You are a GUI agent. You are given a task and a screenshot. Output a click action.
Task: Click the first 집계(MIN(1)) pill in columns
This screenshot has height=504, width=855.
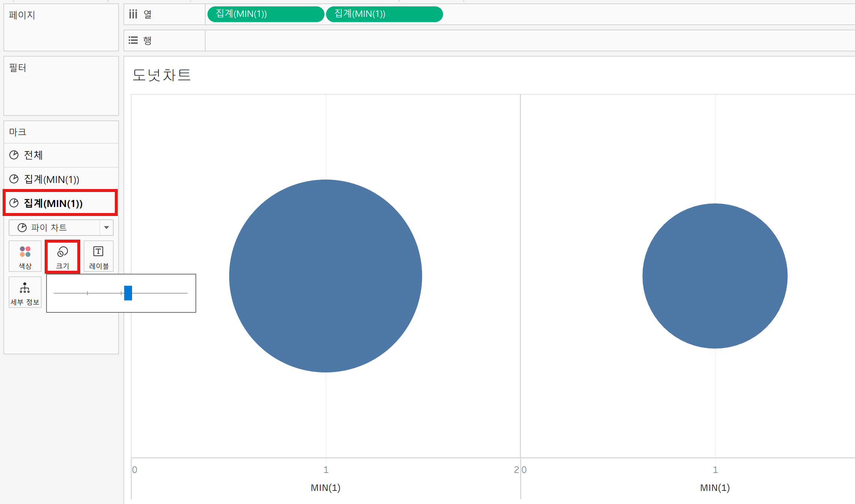point(265,14)
